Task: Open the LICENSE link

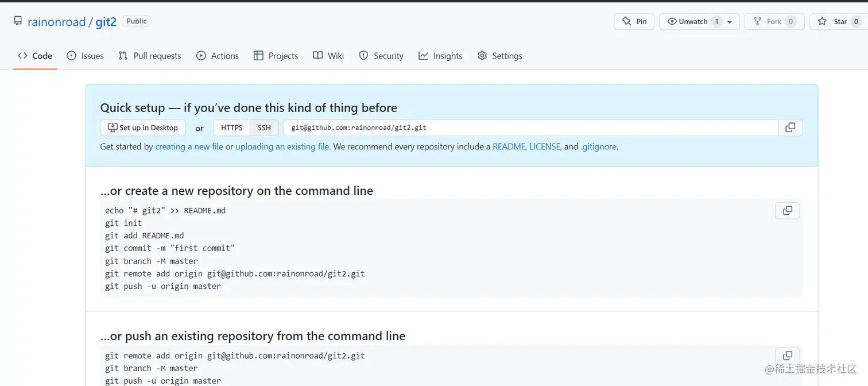Action: pyautogui.click(x=545, y=146)
